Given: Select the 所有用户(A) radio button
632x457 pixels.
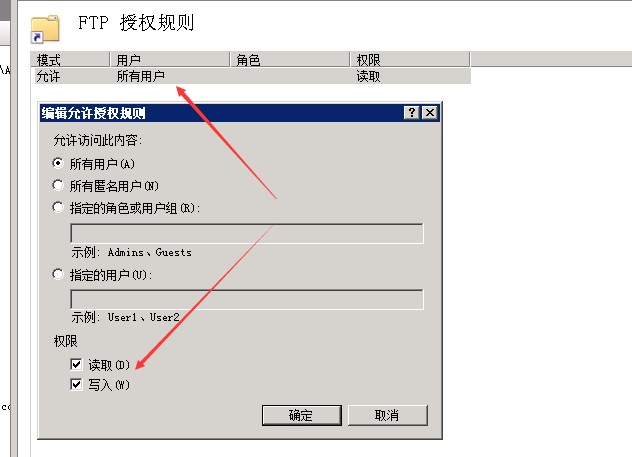Looking at the screenshot, I should [x=58, y=163].
